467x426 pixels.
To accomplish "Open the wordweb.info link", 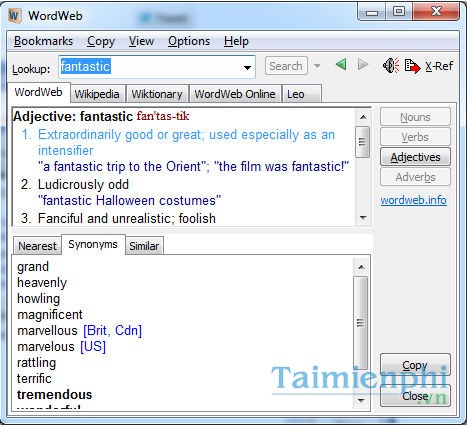I will [414, 200].
